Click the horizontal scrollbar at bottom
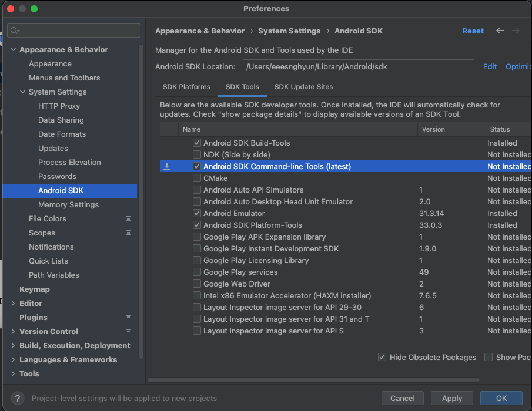This screenshot has width=532, height=411. pos(313,380)
